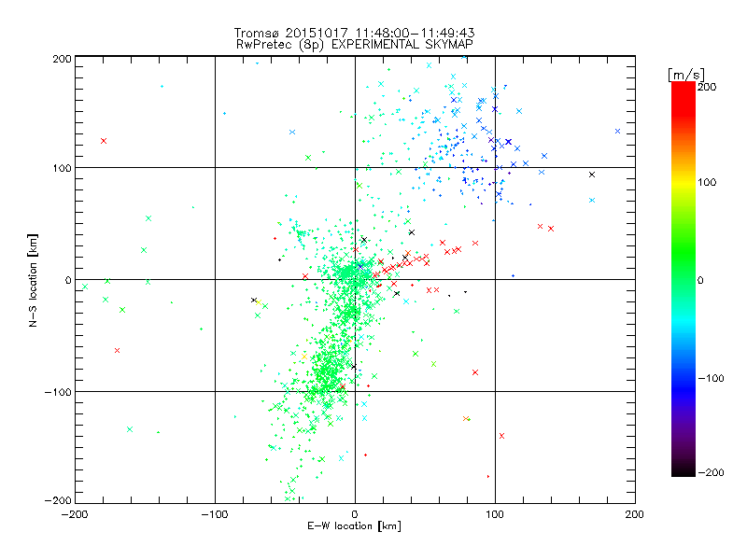Image resolution: width=747 pixels, height=560 pixels.
Task: Click the colorbar scale label -200
Action: tap(711, 472)
